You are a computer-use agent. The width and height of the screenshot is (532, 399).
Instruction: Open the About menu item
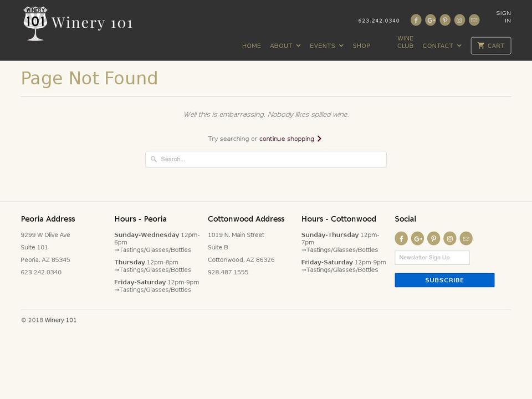(x=281, y=46)
